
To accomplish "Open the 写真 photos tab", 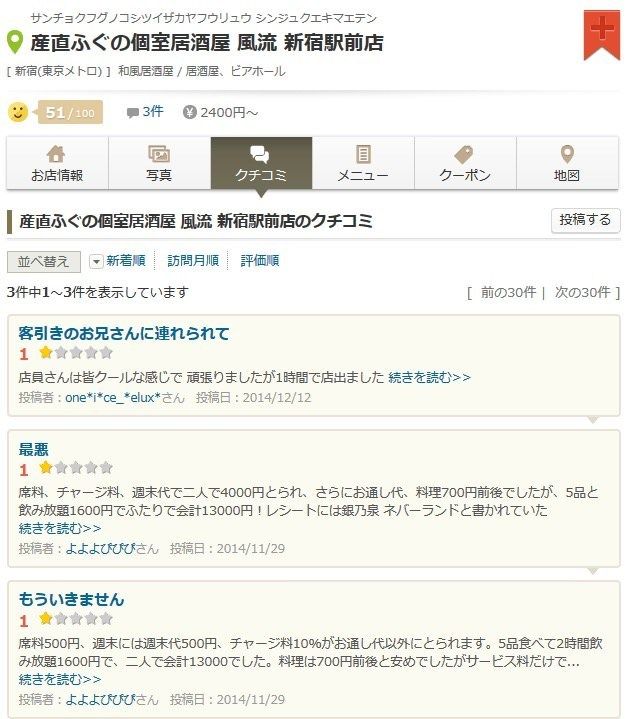I will (x=159, y=163).
